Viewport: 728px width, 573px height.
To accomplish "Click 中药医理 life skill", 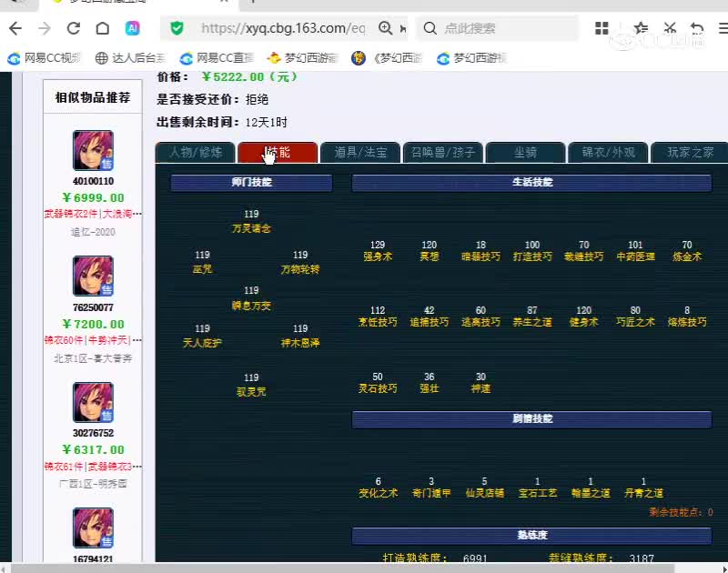I will [x=635, y=256].
